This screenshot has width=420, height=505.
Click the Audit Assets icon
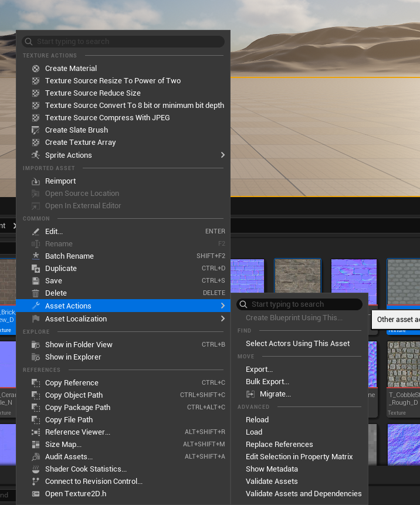coord(36,457)
